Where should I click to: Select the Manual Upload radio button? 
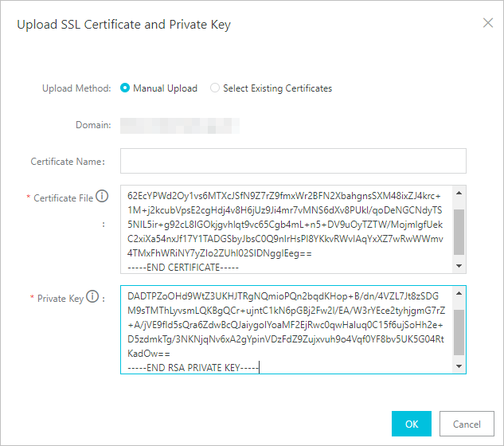click(x=125, y=88)
